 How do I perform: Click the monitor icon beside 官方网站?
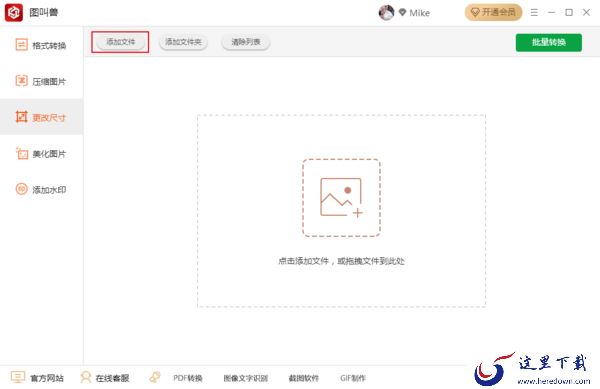coord(18,377)
